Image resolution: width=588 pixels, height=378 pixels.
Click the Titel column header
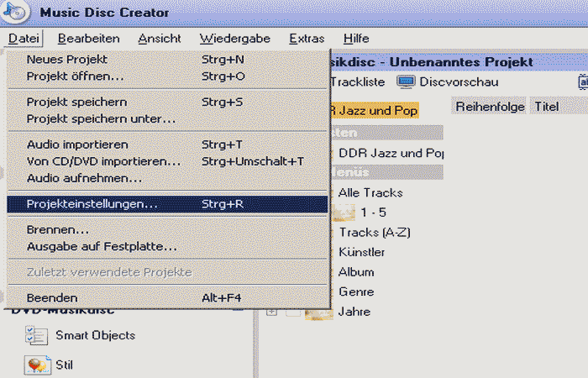(546, 107)
